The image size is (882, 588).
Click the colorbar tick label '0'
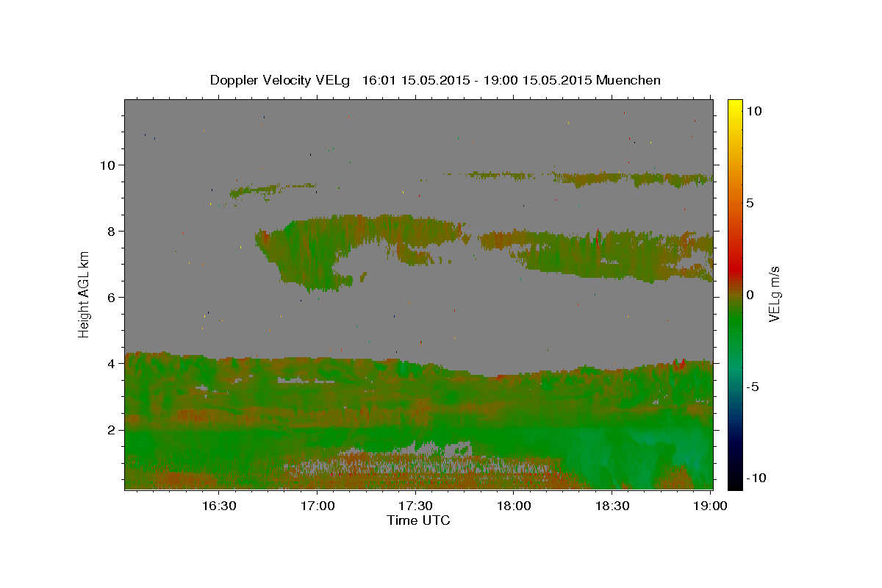coord(750,295)
